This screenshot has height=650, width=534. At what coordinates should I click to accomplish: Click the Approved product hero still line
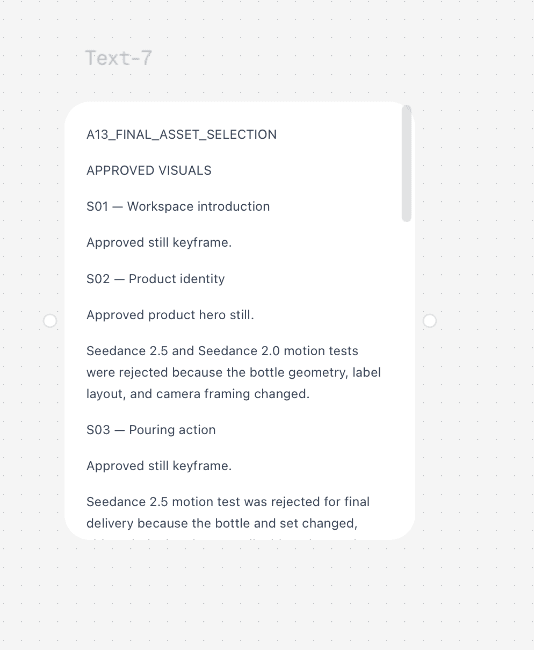[170, 315]
